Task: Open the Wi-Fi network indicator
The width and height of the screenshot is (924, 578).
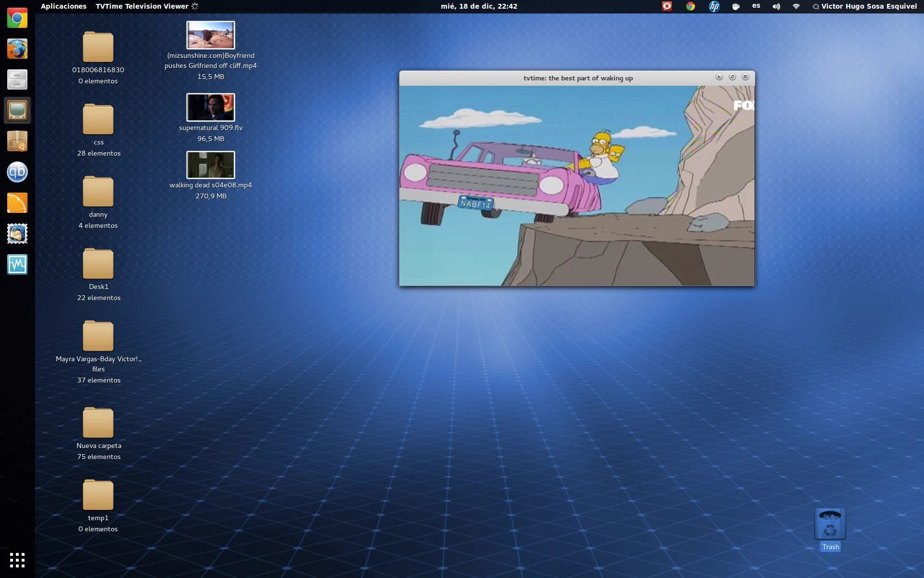Action: 796,7
